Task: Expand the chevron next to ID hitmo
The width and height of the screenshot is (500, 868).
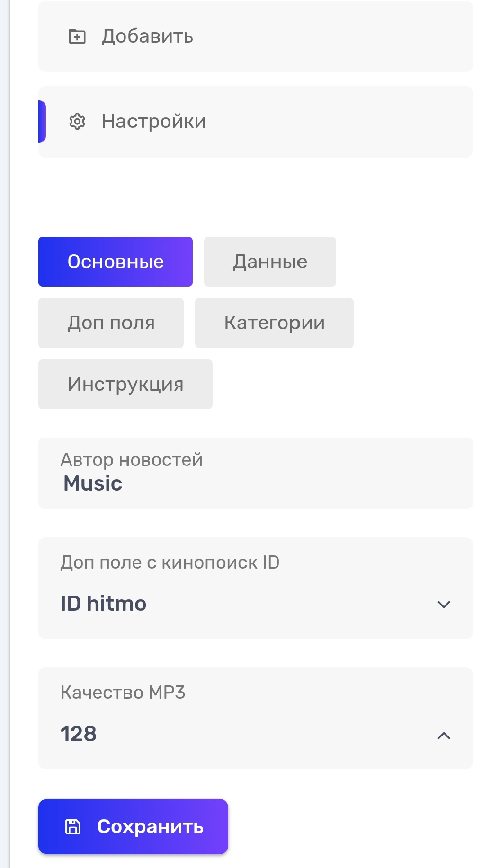Action: 444,604
